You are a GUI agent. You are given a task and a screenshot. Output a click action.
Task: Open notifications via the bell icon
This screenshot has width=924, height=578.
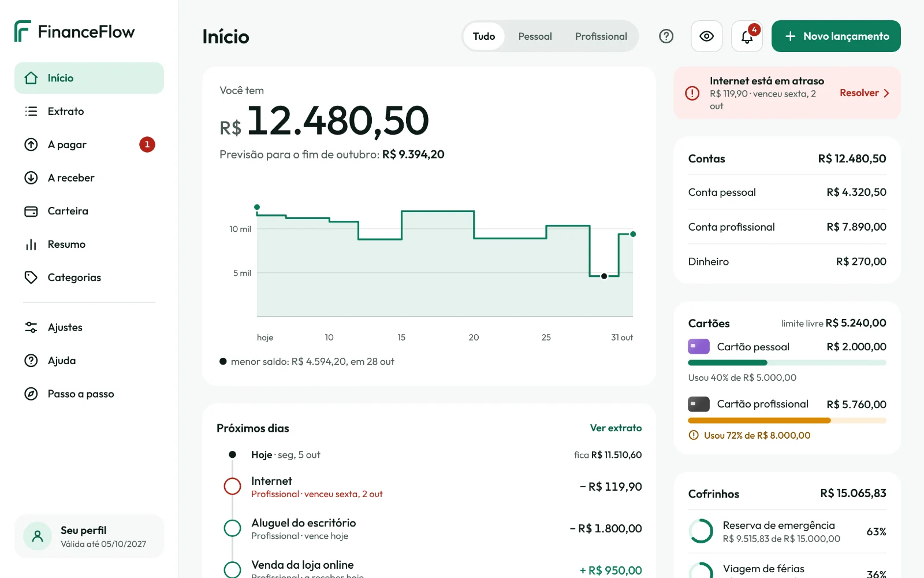(747, 36)
